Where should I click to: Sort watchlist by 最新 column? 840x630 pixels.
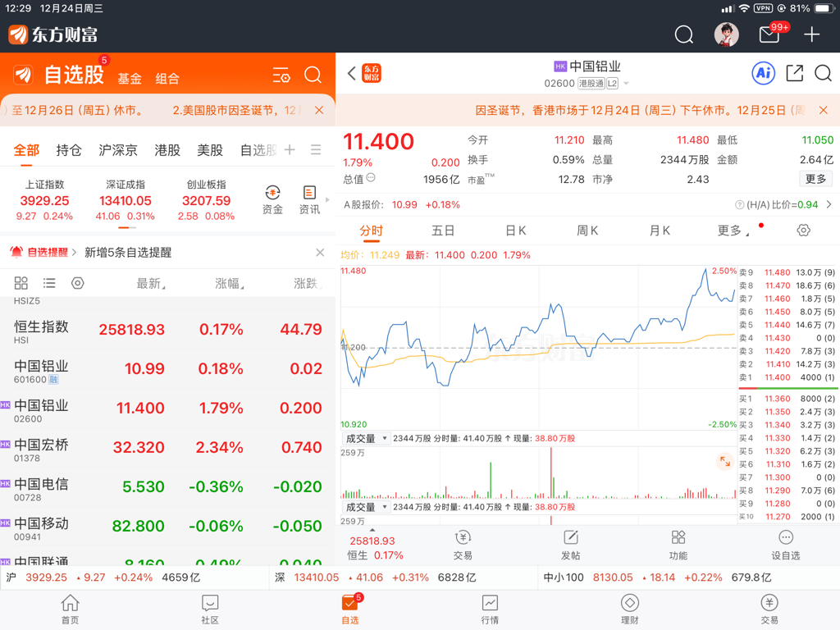pyautogui.click(x=151, y=283)
